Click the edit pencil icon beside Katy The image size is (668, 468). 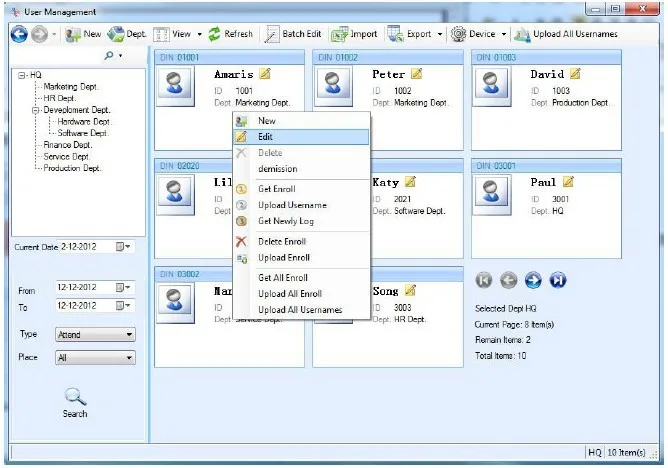pyautogui.click(x=410, y=182)
